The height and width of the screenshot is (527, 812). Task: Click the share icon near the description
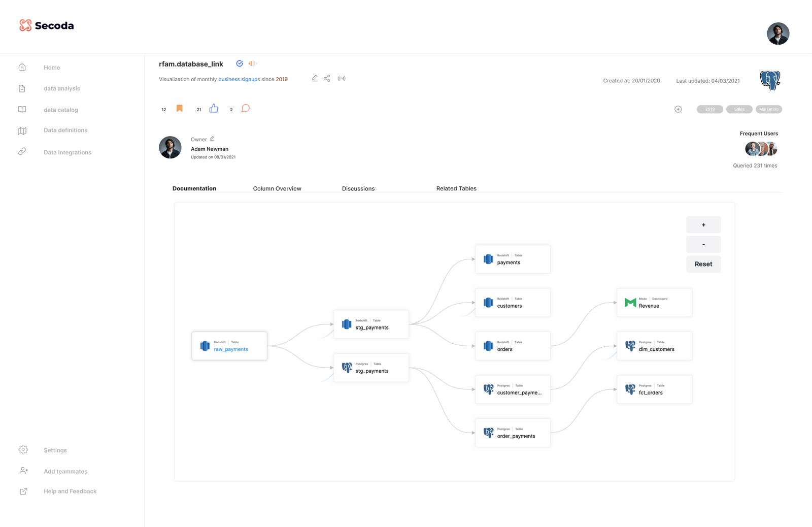[x=327, y=78]
